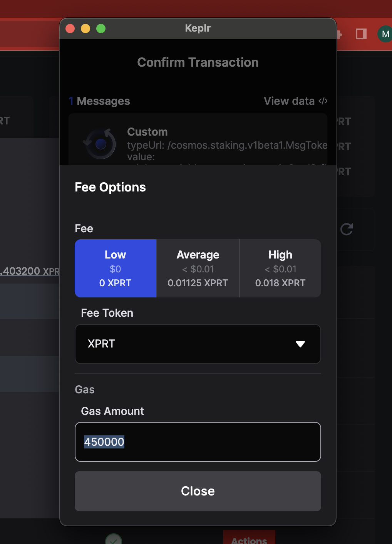Image resolution: width=392 pixels, height=544 pixels.
Task: Click the green checkmark circle icon at bottom
Action: 114,540
